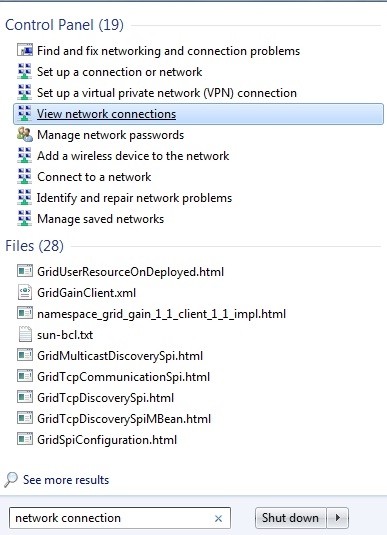Open Set up a virtual private network (VPN) connection
Image resolution: width=387 pixels, height=535 pixels.
167,93
